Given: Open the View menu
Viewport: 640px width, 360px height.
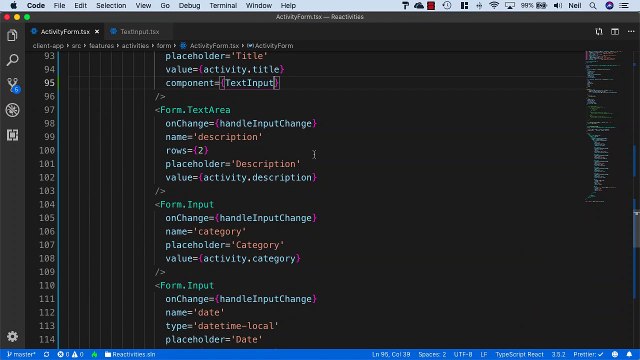Looking at the screenshot, I should point(143,5).
